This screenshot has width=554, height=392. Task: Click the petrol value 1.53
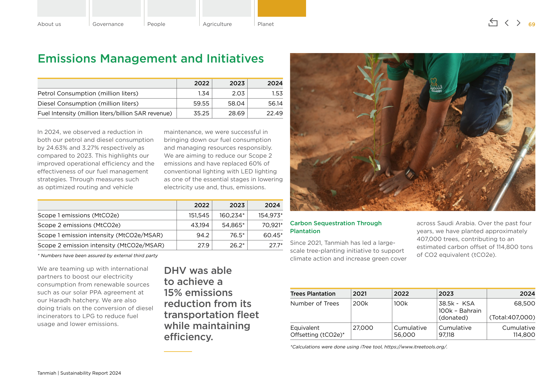click(277, 93)
